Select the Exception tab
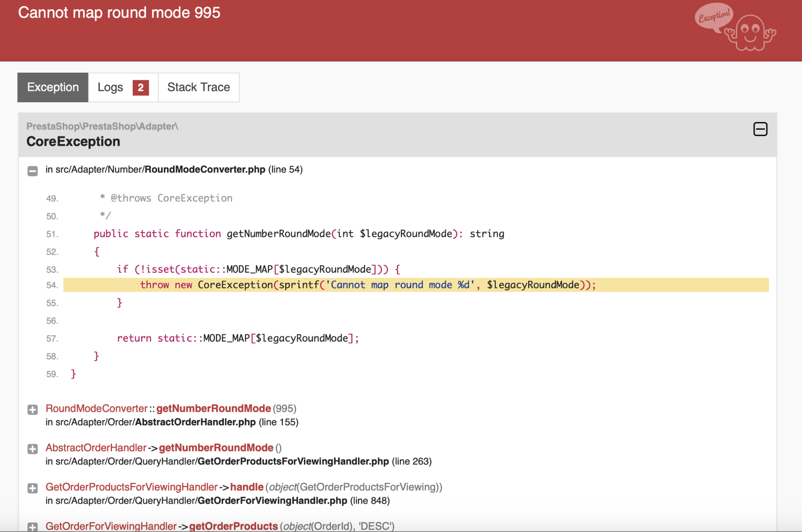The width and height of the screenshot is (802, 532). (x=53, y=87)
